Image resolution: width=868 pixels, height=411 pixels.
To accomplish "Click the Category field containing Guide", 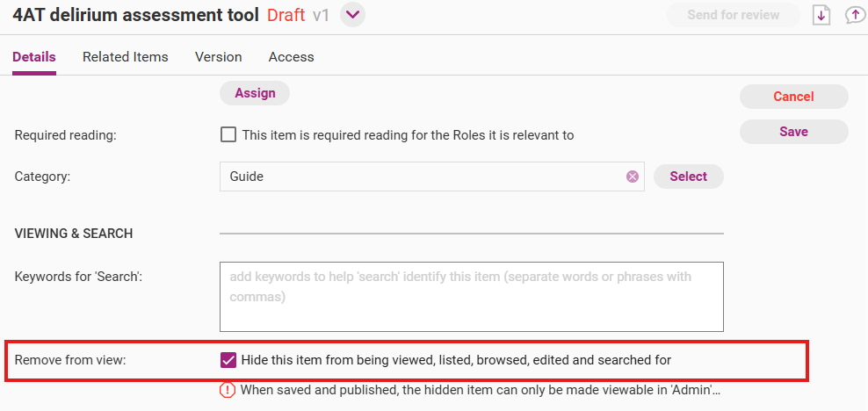I will (x=422, y=177).
